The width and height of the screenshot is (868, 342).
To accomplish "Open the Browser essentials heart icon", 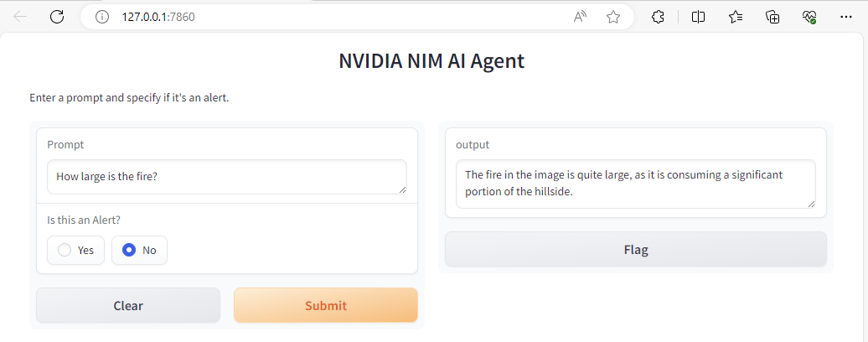I will (x=809, y=17).
